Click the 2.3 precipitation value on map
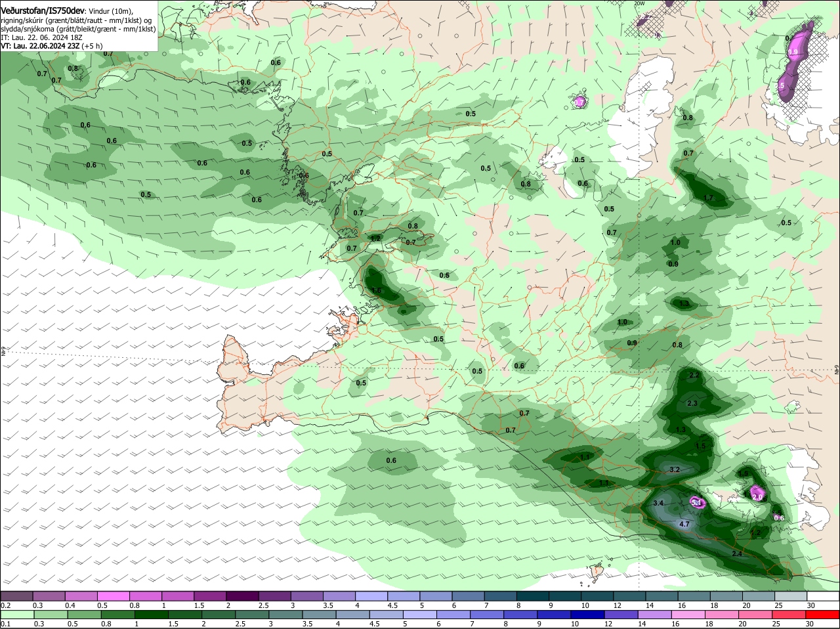 click(692, 403)
